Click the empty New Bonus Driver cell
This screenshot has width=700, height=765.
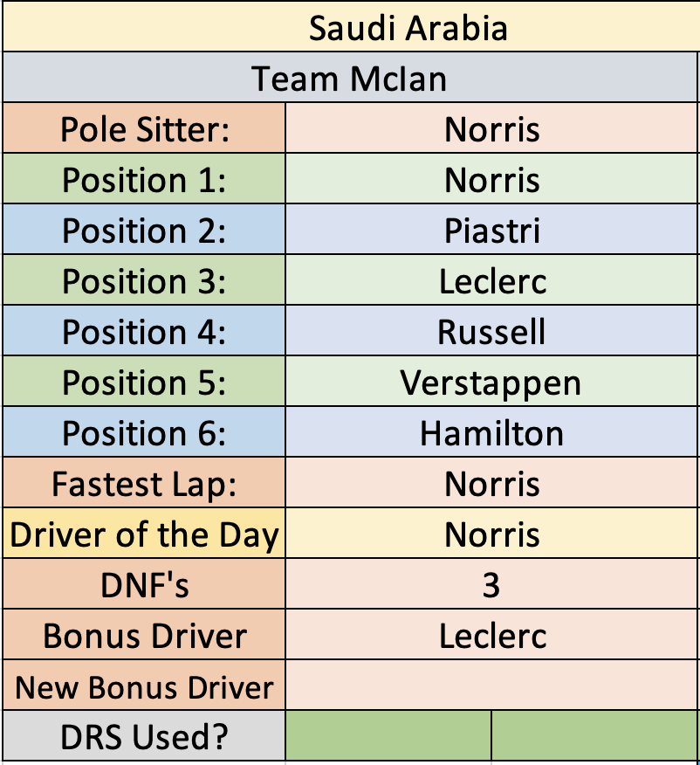(x=491, y=686)
